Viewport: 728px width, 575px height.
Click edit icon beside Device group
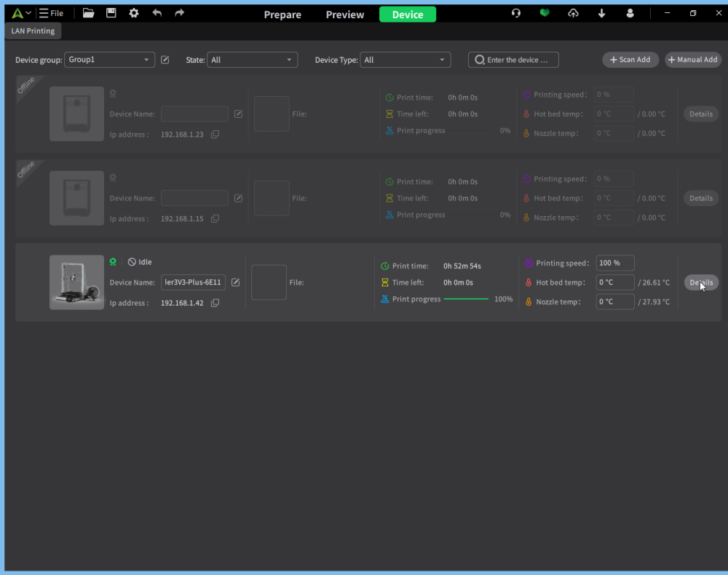(165, 60)
